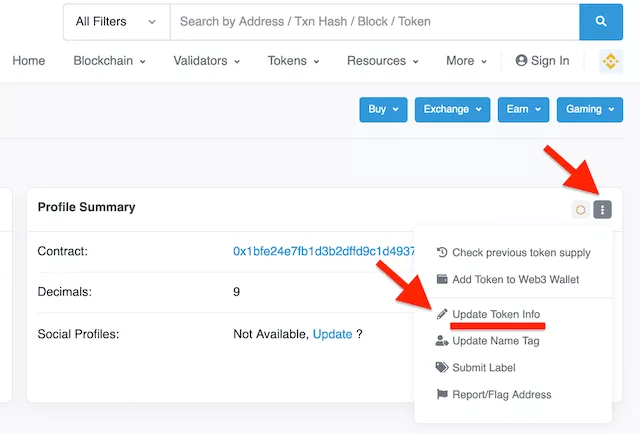Image resolution: width=640 pixels, height=434 pixels.
Task: Open the Earn dropdown button
Action: coord(523,109)
